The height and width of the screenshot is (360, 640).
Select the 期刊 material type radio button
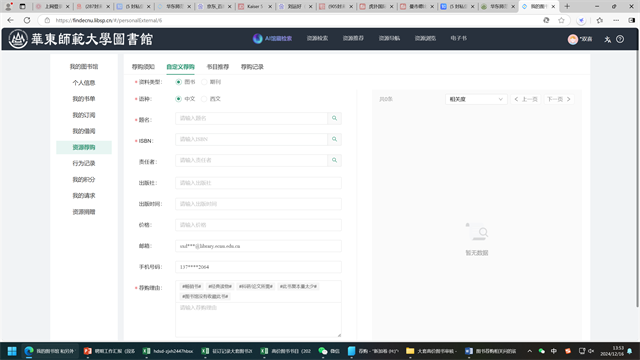(x=204, y=82)
